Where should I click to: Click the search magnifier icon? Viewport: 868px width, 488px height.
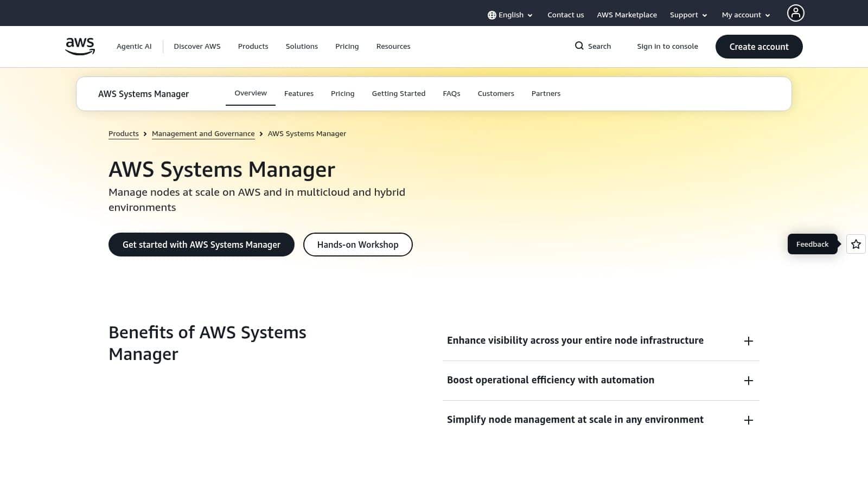tap(579, 46)
